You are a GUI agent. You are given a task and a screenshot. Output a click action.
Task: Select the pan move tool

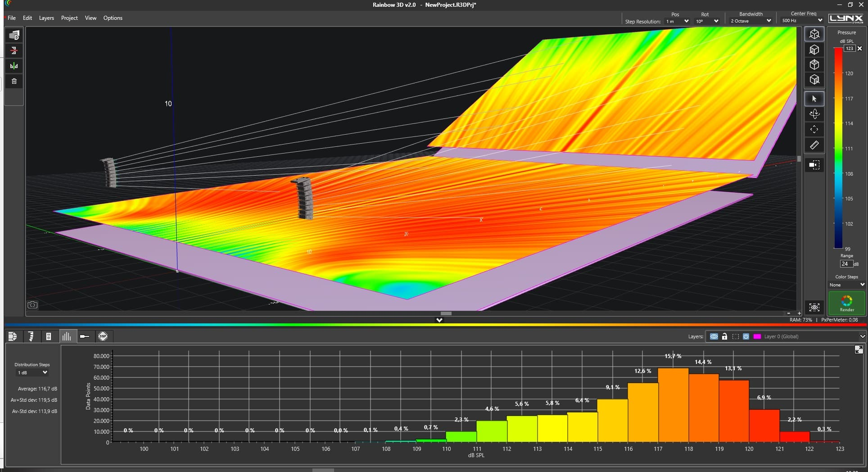click(814, 130)
